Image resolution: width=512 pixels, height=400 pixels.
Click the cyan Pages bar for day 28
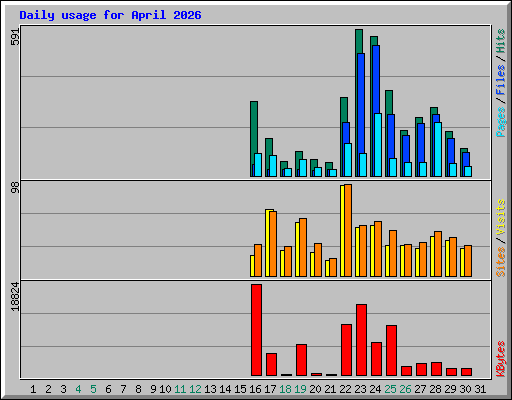tap(438, 149)
